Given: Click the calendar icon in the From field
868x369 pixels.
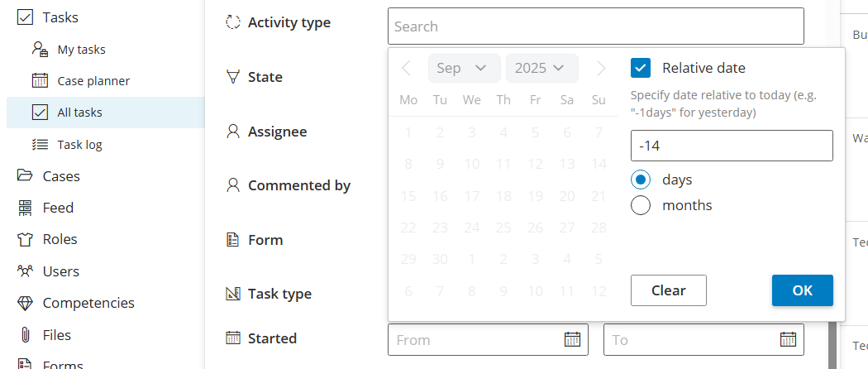Looking at the screenshot, I should point(572,339).
